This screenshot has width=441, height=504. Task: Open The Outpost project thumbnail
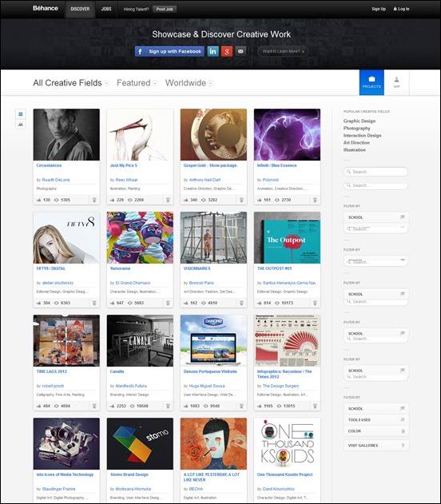287,237
